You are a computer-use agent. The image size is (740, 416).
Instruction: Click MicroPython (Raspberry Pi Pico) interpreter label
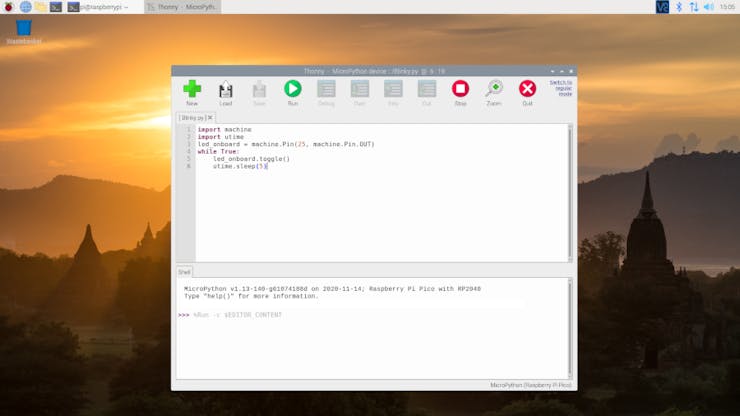530,384
